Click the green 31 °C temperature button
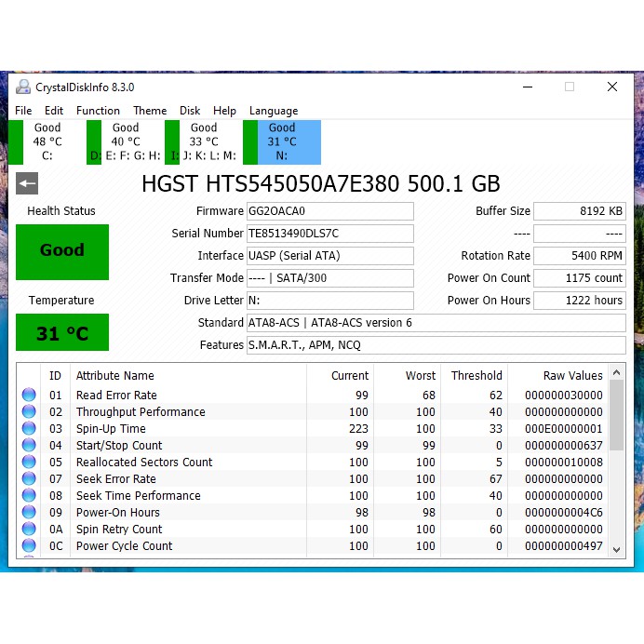 [62, 333]
